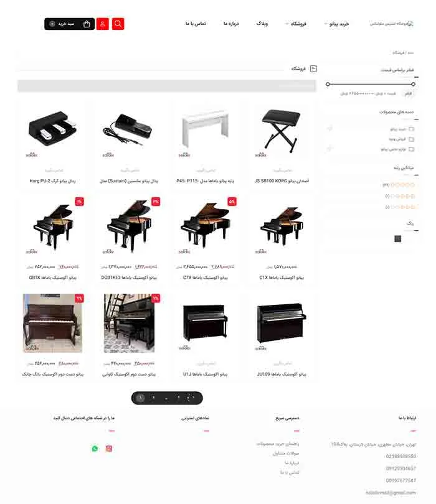The height and width of the screenshot is (504, 436).
Task: Click the list icon beside فروشگاه heading
Action: 313,68
